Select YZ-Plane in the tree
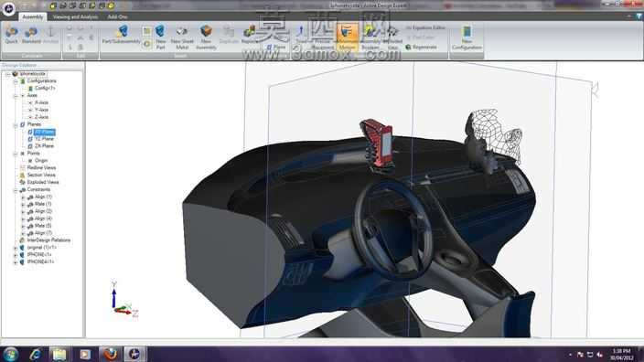This screenshot has height=362, width=644. pyautogui.click(x=44, y=139)
